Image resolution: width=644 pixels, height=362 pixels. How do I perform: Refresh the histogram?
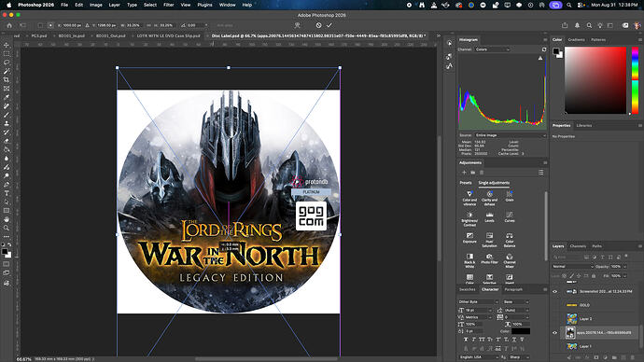tap(544, 49)
